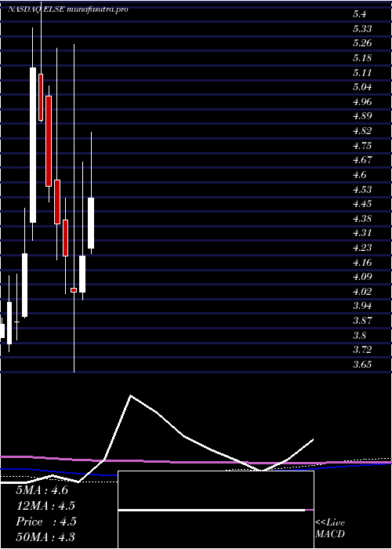Select the 5.11 price axis label
Image resolution: width=392 pixels, height=549 pixels.
coord(362,73)
